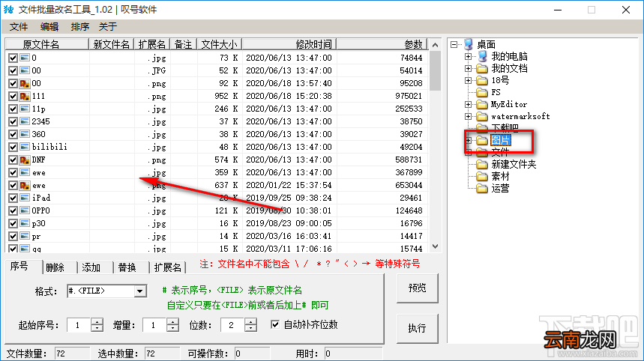Expand the 图片 folder node
The height and width of the screenshot is (361, 644).
tap(469, 140)
